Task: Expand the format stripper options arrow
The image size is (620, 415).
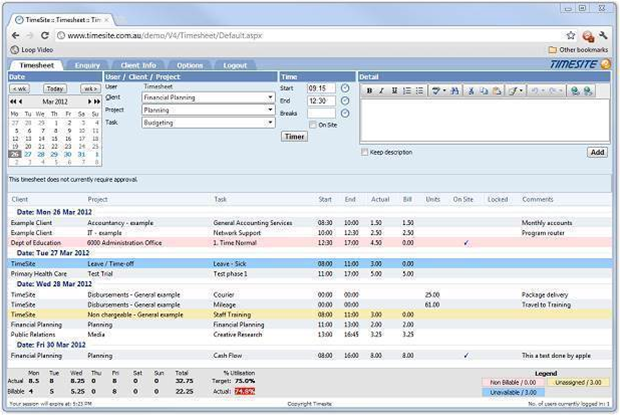Action: pyautogui.click(x=521, y=91)
